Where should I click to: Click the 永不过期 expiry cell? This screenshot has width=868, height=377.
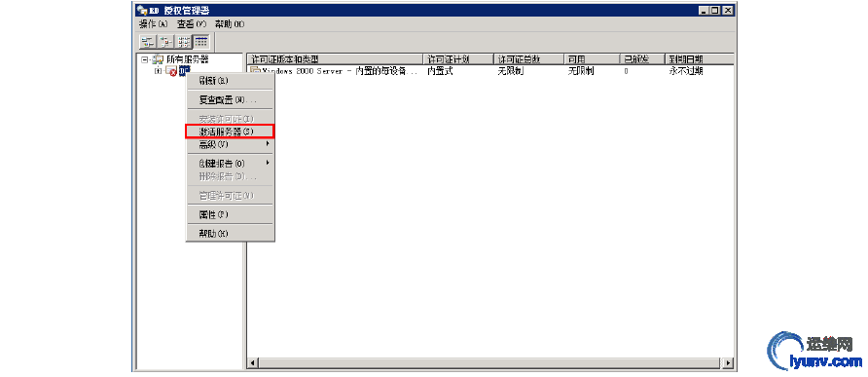click(x=686, y=71)
